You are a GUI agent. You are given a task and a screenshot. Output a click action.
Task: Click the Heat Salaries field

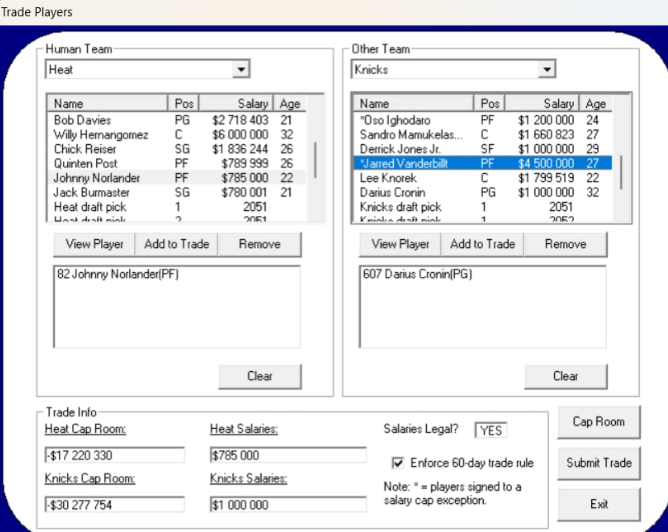point(288,455)
